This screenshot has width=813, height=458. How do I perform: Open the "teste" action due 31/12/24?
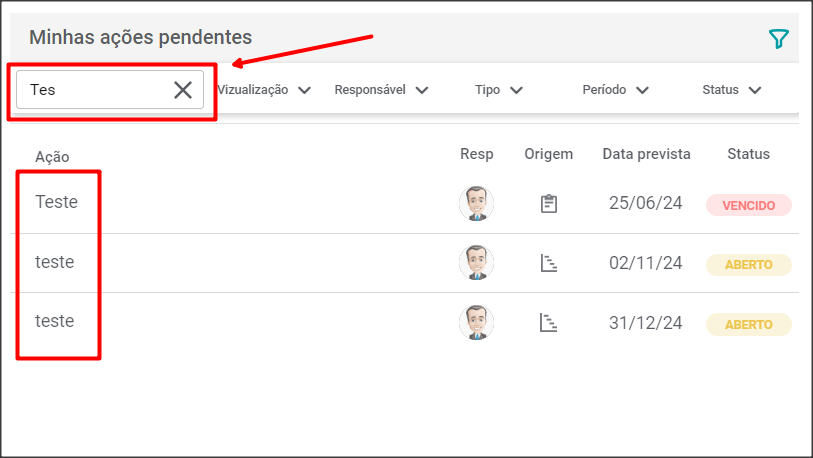pos(55,321)
